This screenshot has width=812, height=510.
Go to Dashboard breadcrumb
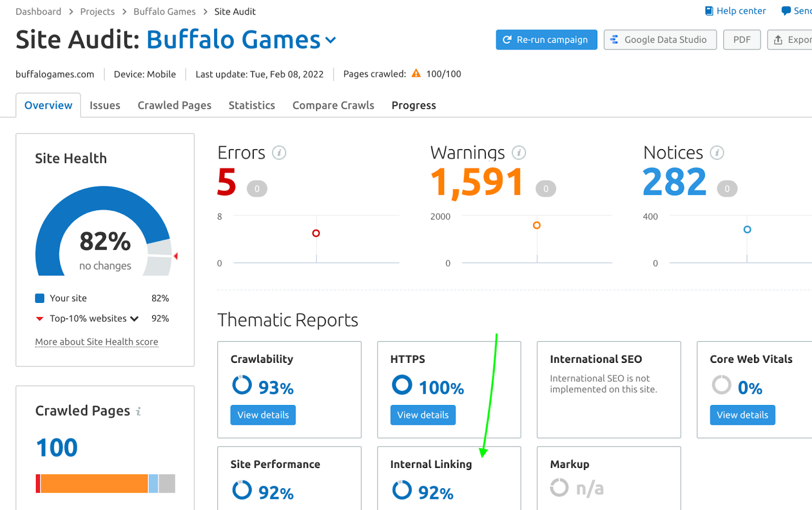38,12
